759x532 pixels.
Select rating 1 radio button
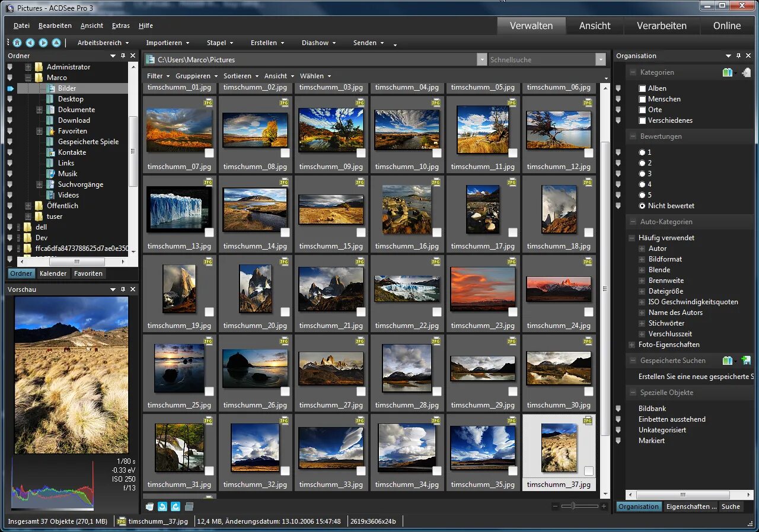tap(642, 152)
